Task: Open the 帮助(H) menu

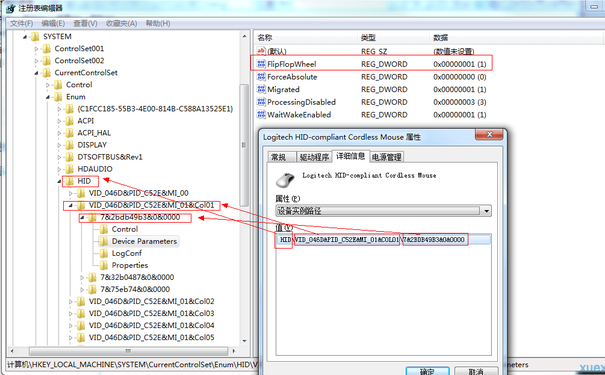Action: pos(158,24)
